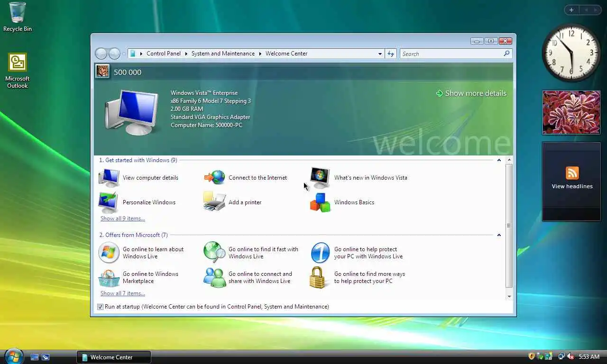Click the Welcome Center taskbar button
This screenshot has width=607, height=364.
[114, 357]
